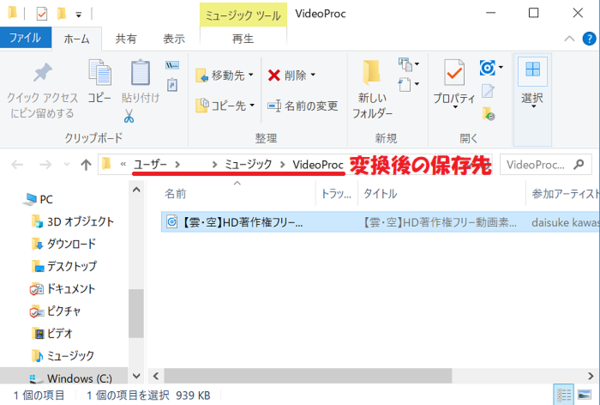Click the Copy ribbon button
Screen dimensions: 600x405
pos(99,81)
